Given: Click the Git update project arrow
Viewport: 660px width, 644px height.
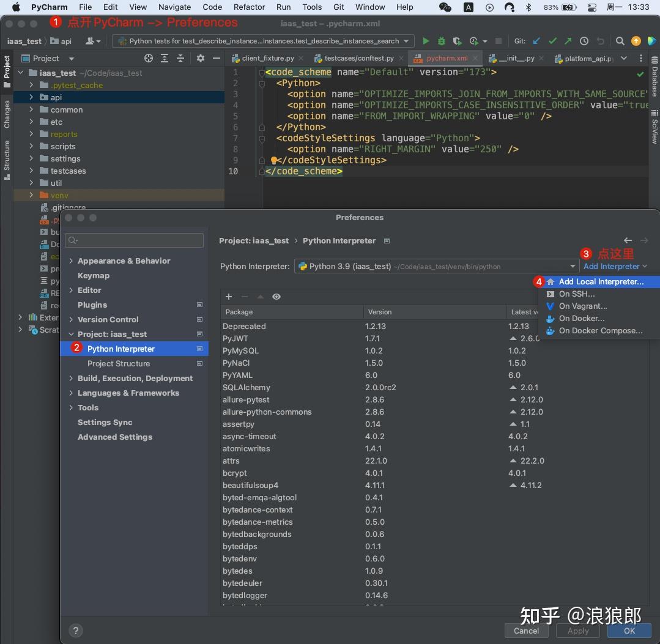Looking at the screenshot, I should pyautogui.click(x=536, y=41).
